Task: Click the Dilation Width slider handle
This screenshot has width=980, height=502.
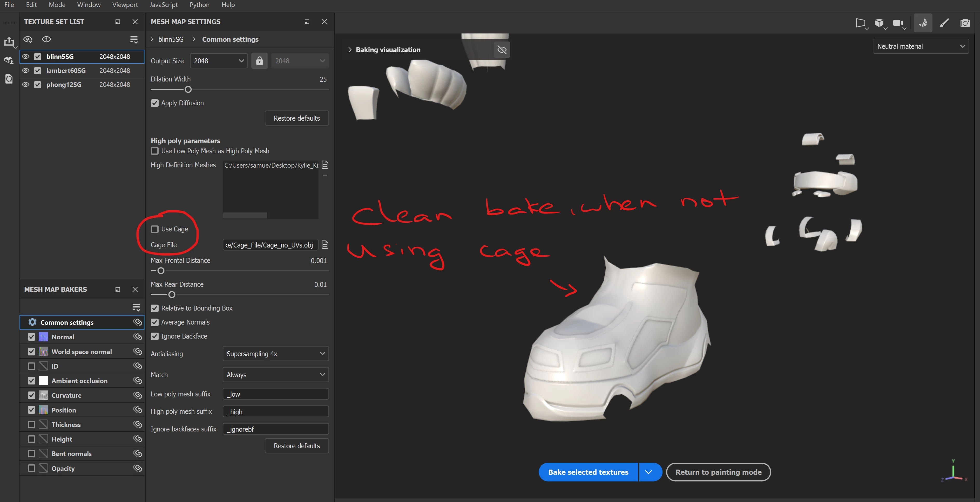Action: pos(188,90)
